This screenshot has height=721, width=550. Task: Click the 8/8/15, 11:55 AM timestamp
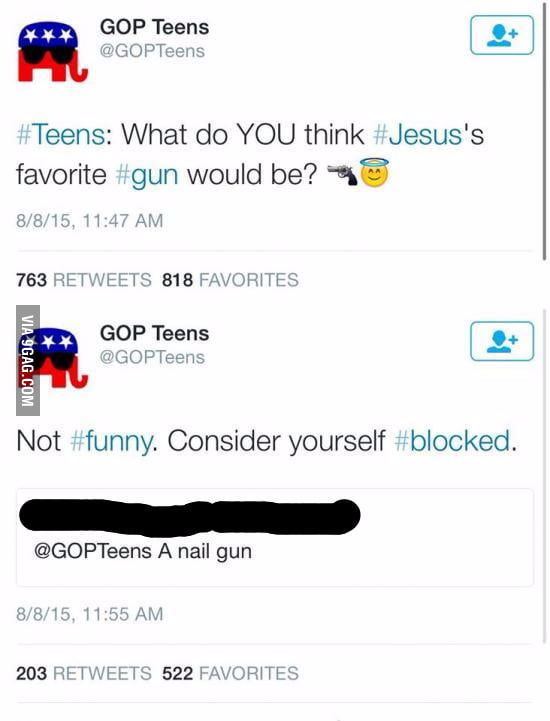pyautogui.click(x=90, y=614)
